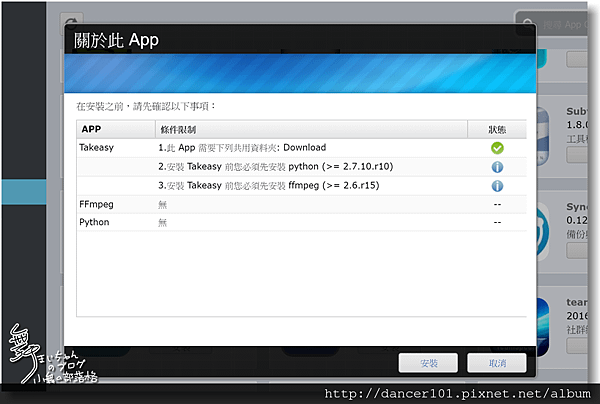
Task: Click the ffmpeg version requirement text row
Action: (302, 186)
